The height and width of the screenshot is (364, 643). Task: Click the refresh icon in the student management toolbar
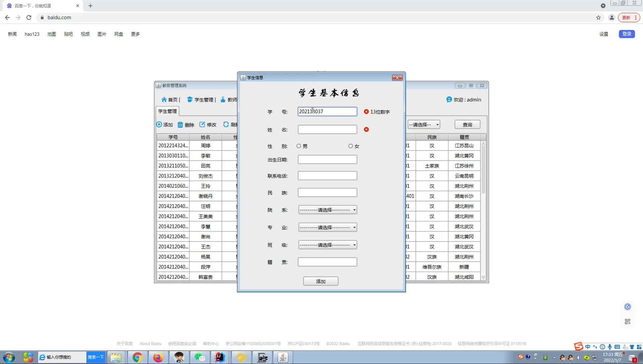click(x=226, y=124)
